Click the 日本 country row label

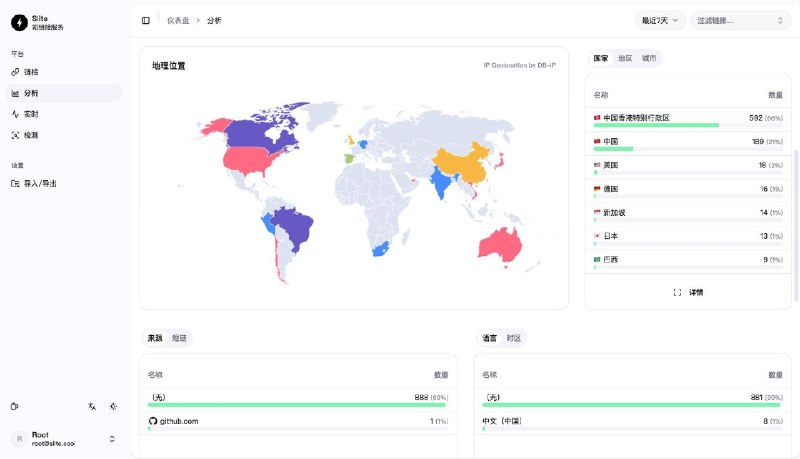(x=611, y=236)
